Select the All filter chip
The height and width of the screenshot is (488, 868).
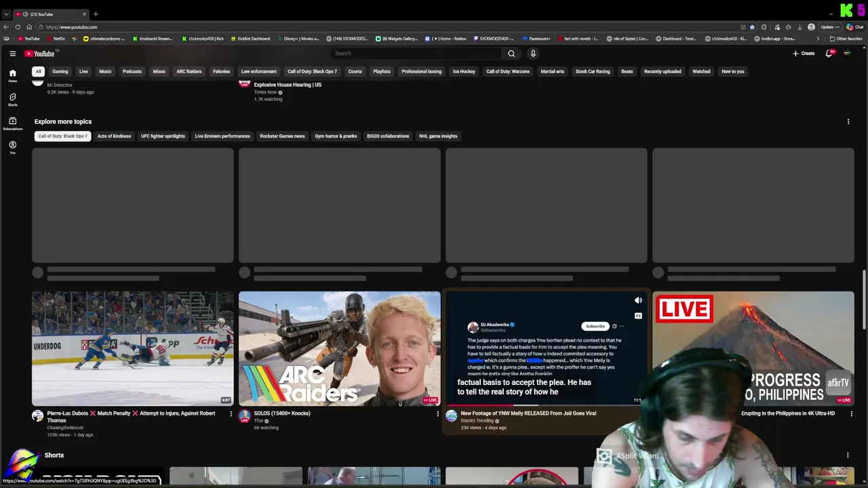click(x=39, y=71)
